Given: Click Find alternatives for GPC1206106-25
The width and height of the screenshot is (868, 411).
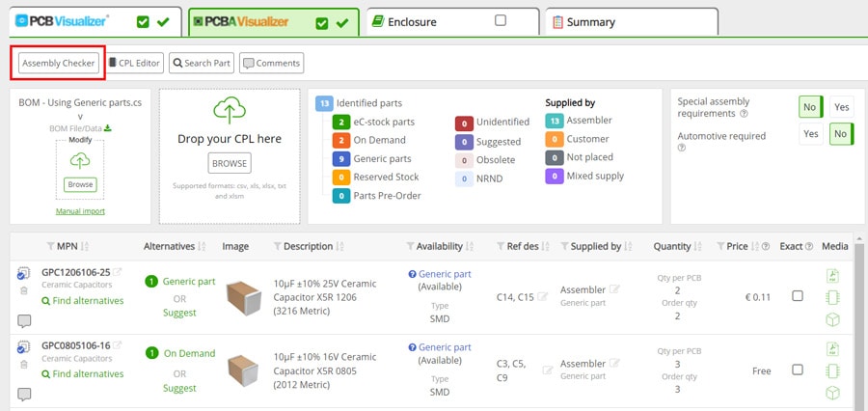Looking at the screenshot, I should pos(83,301).
